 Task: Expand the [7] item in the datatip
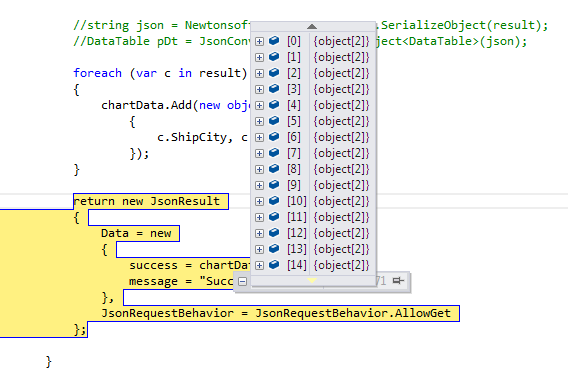tap(259, 153)
